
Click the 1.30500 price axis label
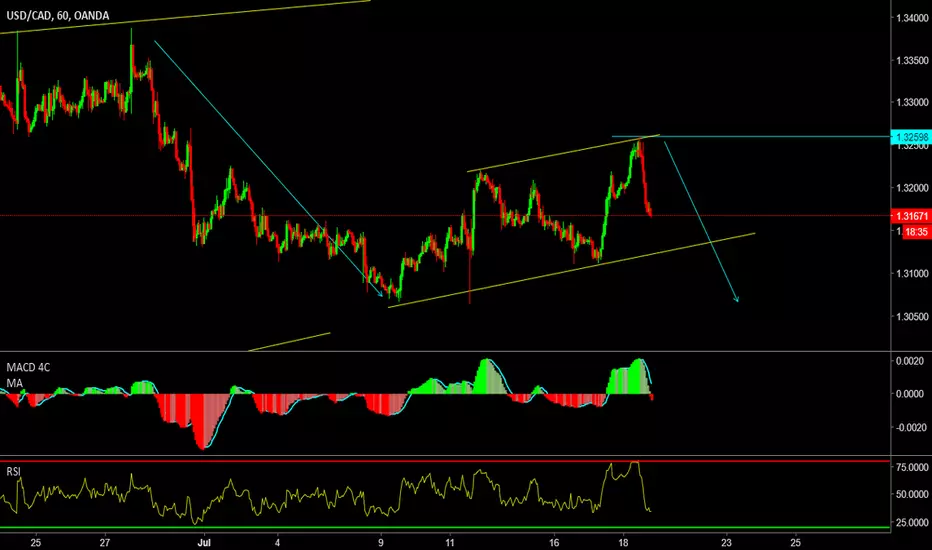point(912,316)
